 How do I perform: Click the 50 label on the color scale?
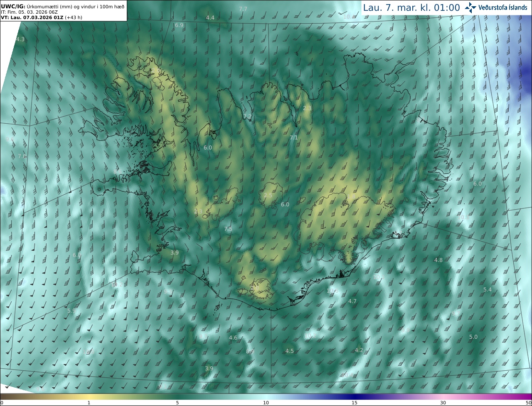(x=529, y=403)
